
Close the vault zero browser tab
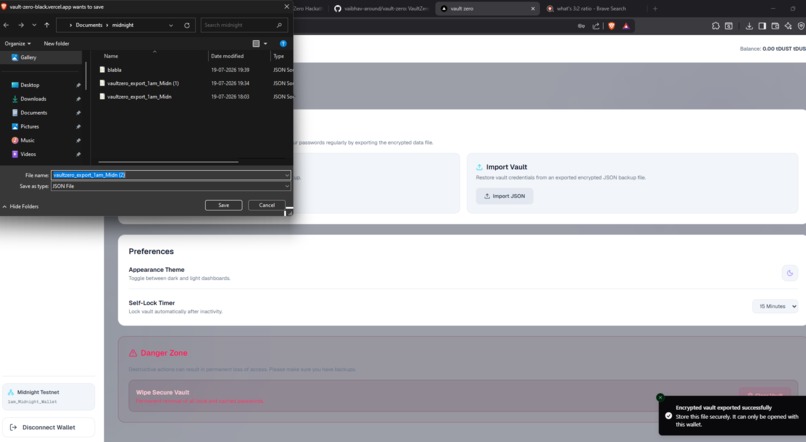point(533,9)
